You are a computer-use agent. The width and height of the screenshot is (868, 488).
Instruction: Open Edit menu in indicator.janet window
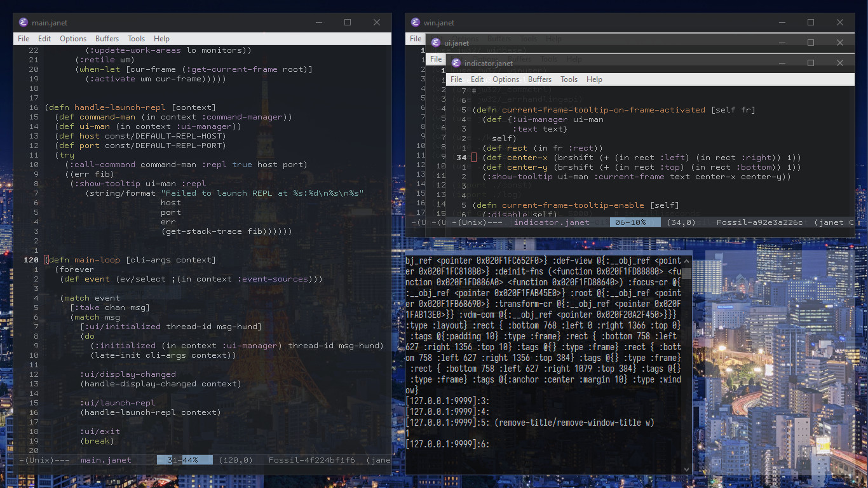[477, 79]
